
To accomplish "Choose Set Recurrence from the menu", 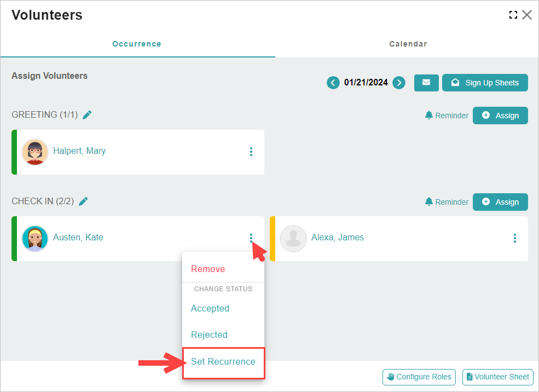I will tap(223, 362).
